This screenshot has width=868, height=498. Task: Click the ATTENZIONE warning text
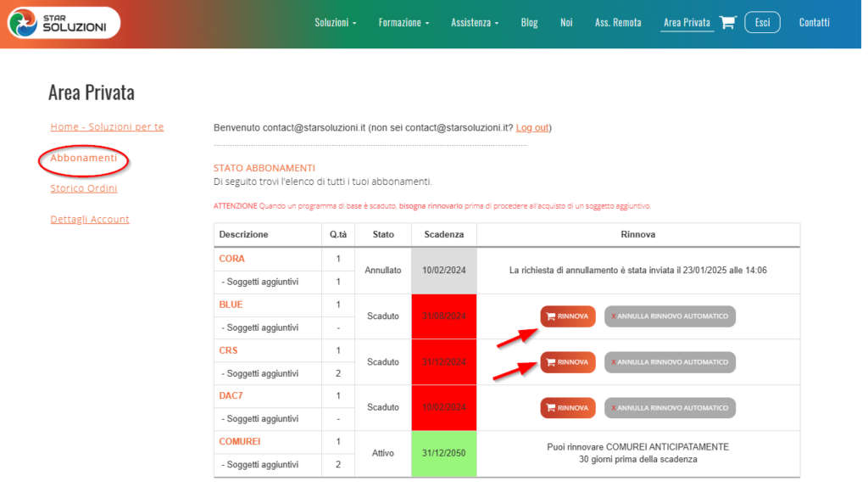431,206
